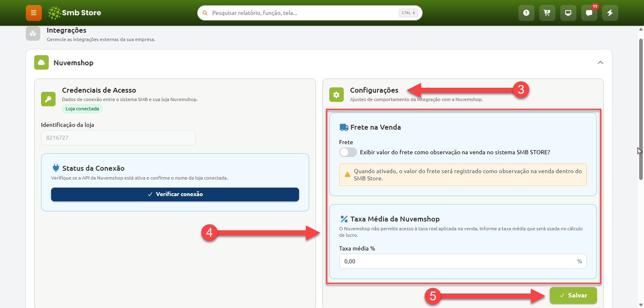
Task: Click the Frete na Venda truck icon
Action: tap(344, 127)
